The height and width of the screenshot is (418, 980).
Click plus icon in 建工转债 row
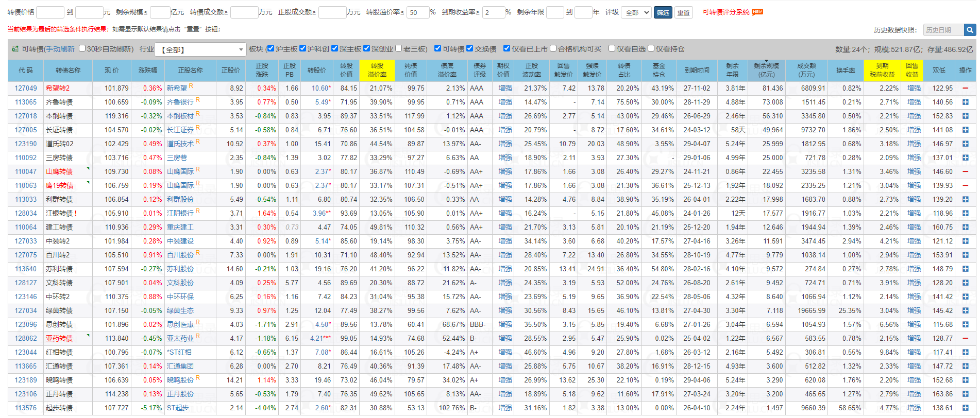965,228
